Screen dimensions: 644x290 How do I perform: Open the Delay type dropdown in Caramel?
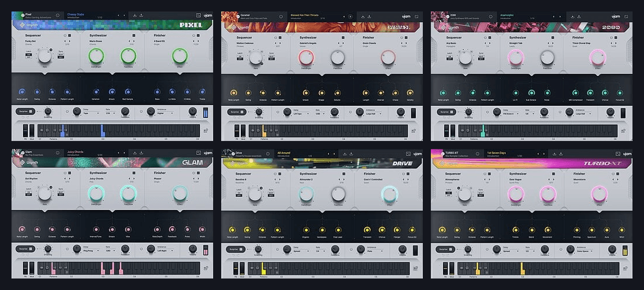click(302, 113)
